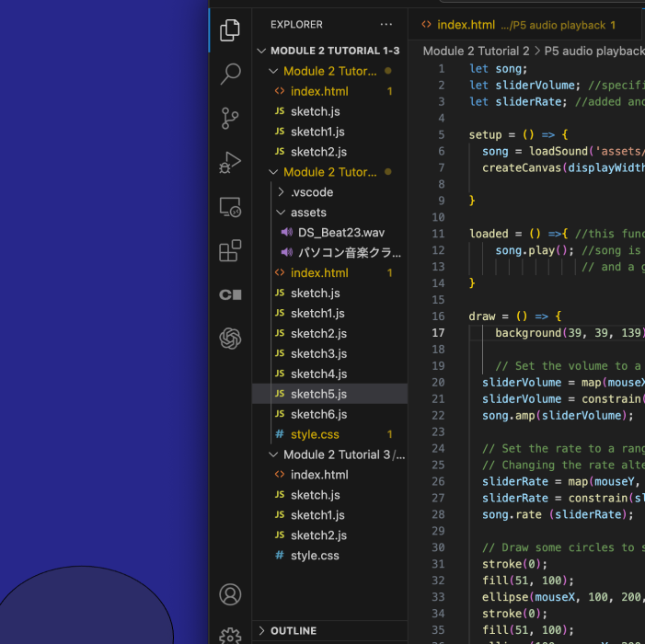Click the 'draw = () => {' line

[x=515, y=316]
